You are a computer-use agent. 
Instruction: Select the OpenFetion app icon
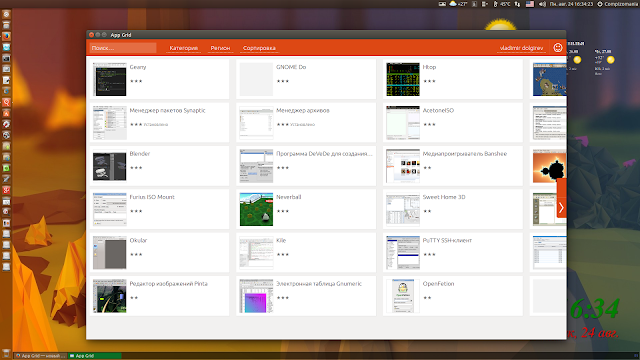403,296
